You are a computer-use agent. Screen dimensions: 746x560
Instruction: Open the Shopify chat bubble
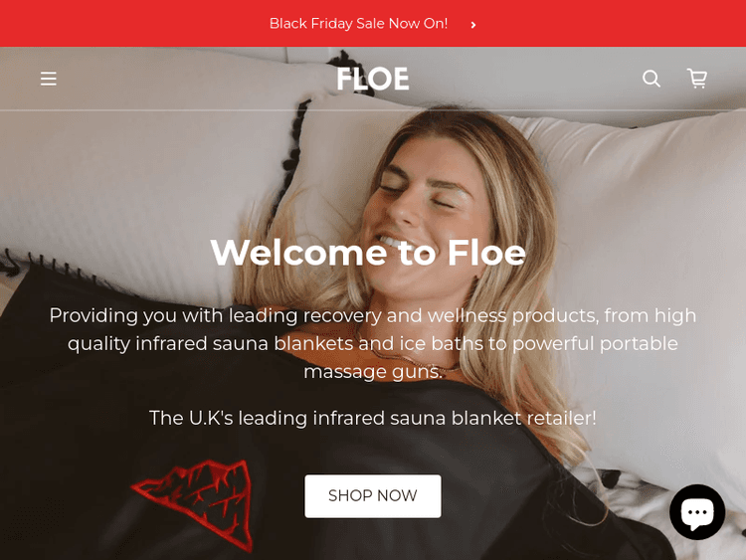pos(697,512)
